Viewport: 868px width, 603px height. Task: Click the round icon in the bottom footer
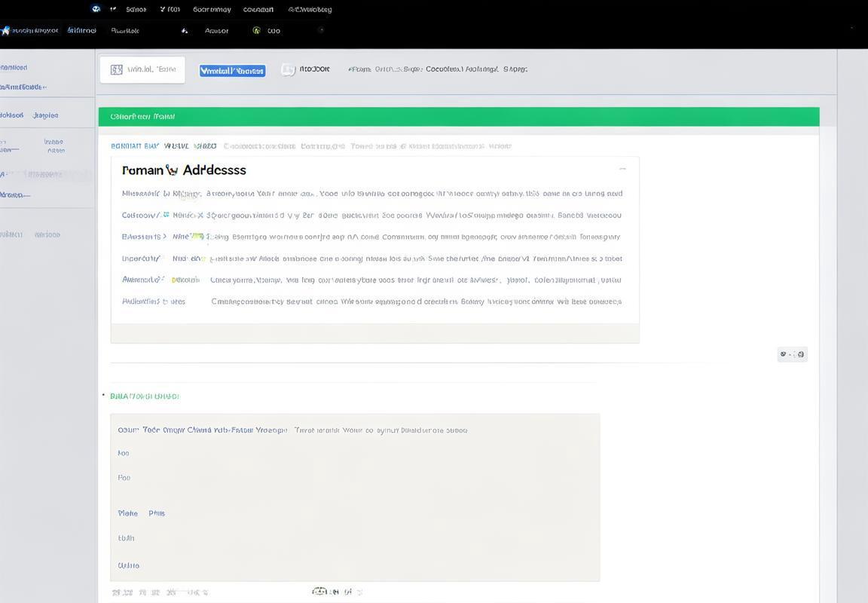[x=319, y=592]
